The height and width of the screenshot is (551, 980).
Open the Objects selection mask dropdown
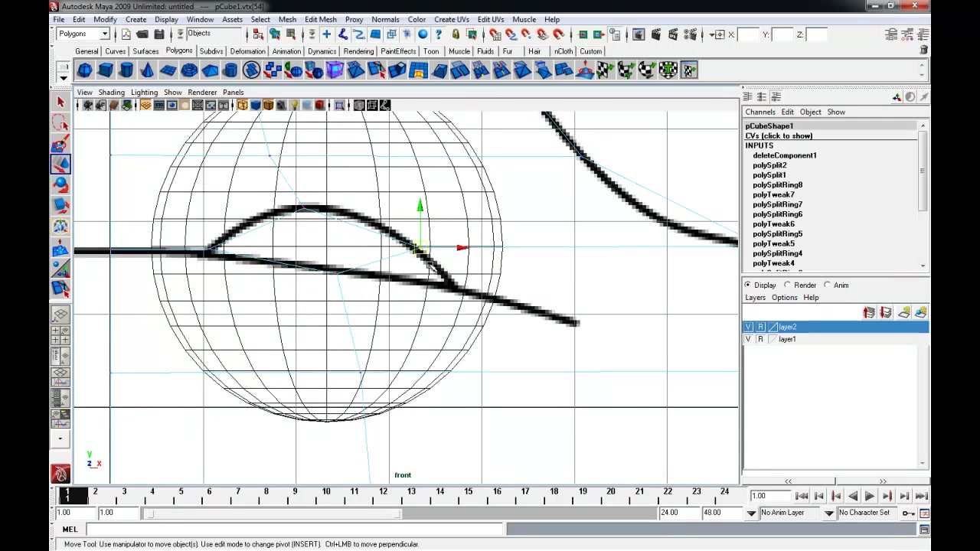click(x=215, y=34)
